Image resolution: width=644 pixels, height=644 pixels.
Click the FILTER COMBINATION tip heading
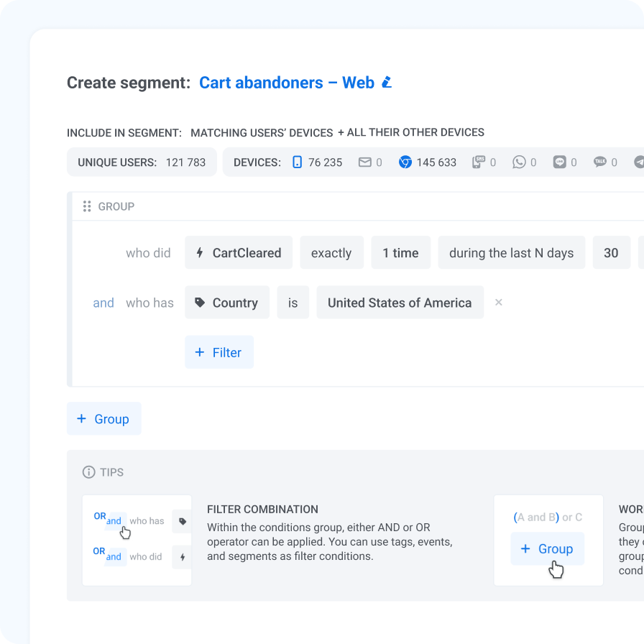coord(262,510)
